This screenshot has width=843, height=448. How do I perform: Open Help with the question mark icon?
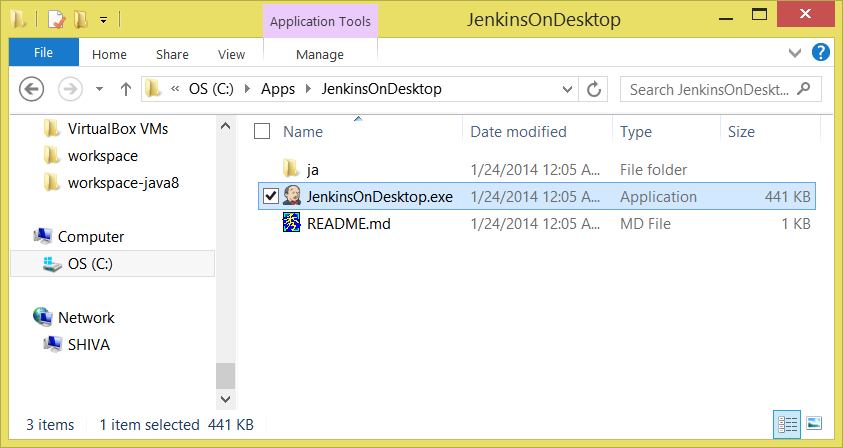coord(820,52)
